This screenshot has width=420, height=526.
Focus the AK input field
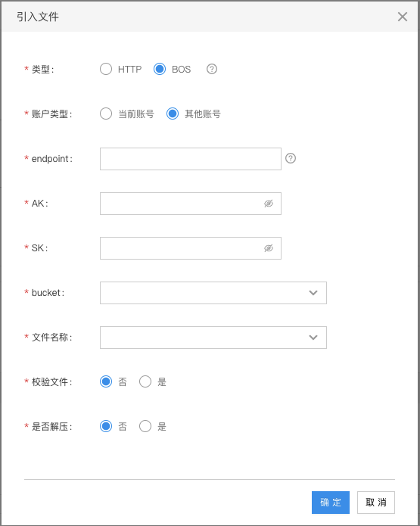click(191, 204)
